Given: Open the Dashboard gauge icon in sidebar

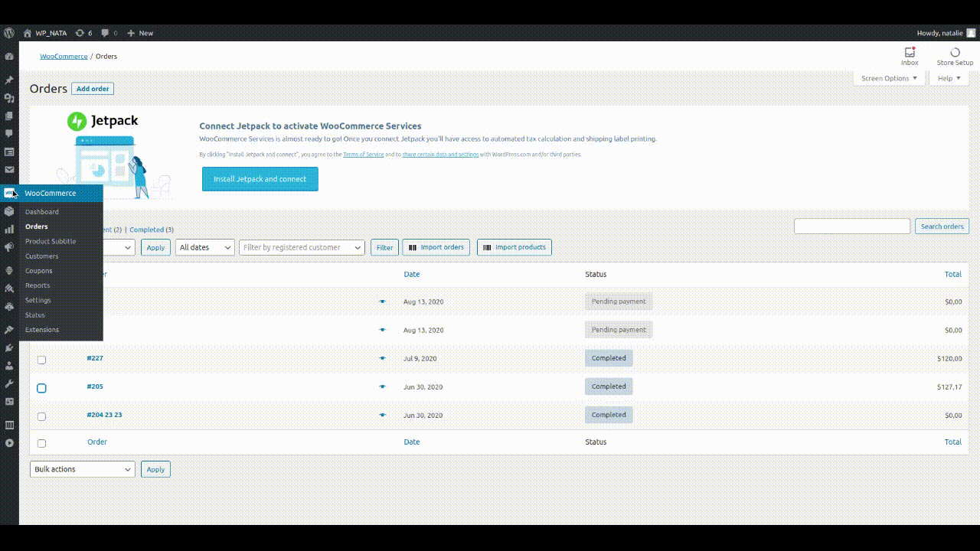Looking at the screenshot, I should [x=9, y=57].
